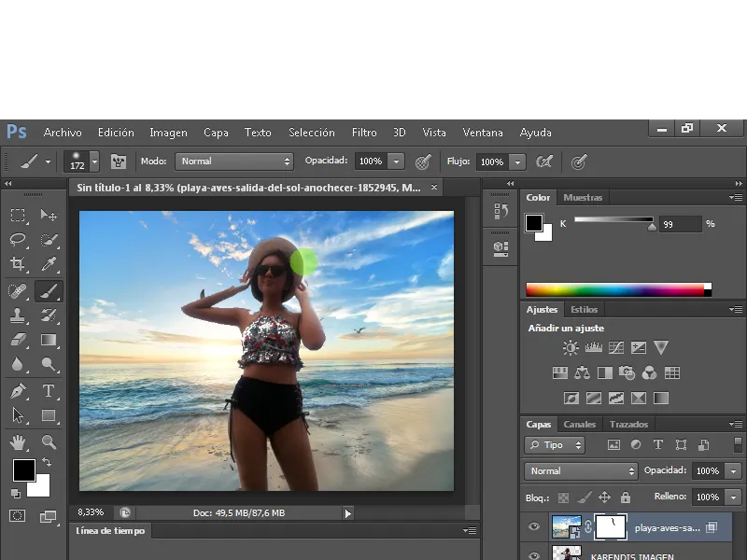Hide the playa-aves-sa... layer
Image resolution: width=747 pixels, height=560 pixels.
534,526
